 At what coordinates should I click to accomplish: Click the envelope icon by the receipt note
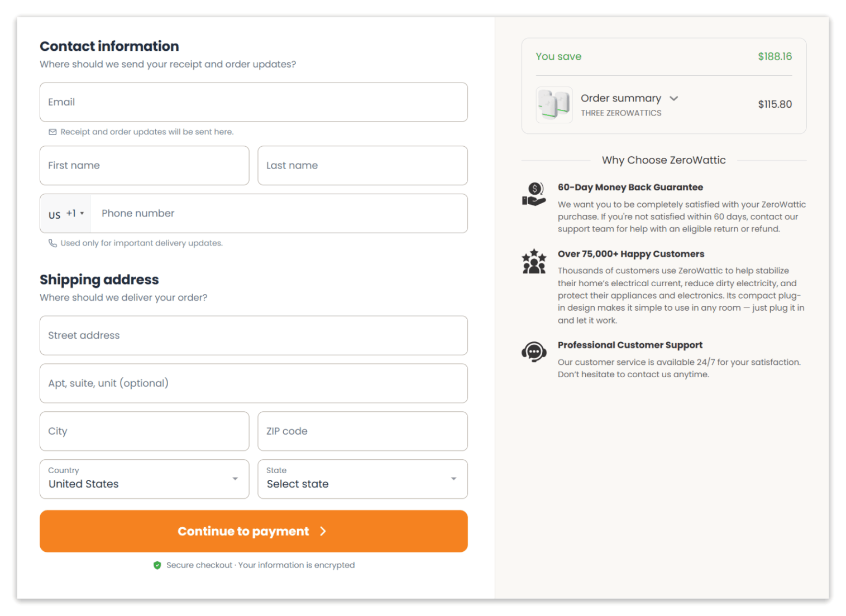(52, 132)
